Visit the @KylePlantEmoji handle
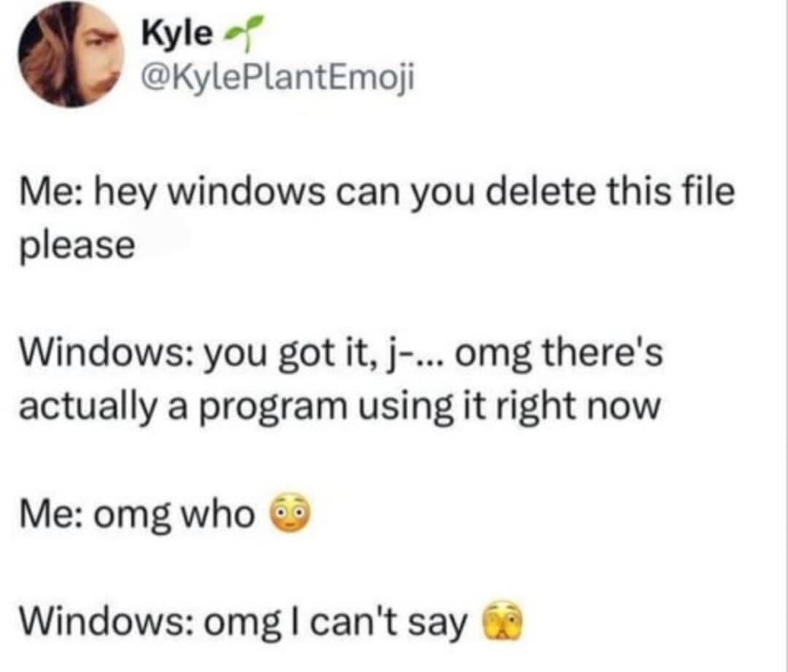 [x=279, y=79]
